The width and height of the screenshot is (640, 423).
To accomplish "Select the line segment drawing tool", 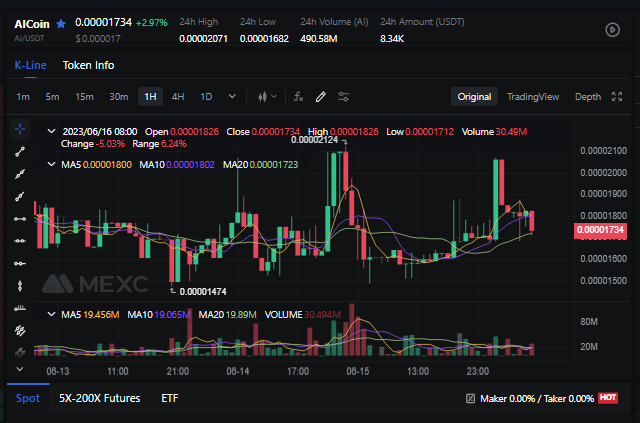I will click(20, 152).
